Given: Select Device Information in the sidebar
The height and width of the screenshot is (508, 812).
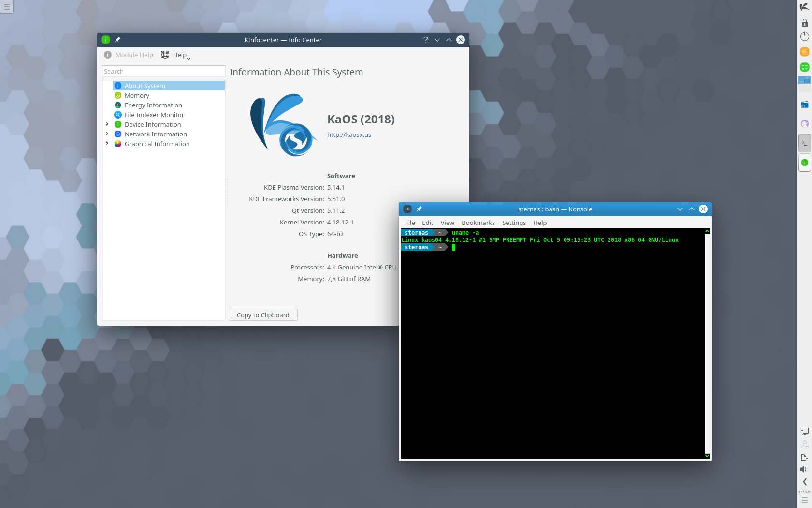Looking at the screenshot, I should pyautogui.click(x=169, y=124).
